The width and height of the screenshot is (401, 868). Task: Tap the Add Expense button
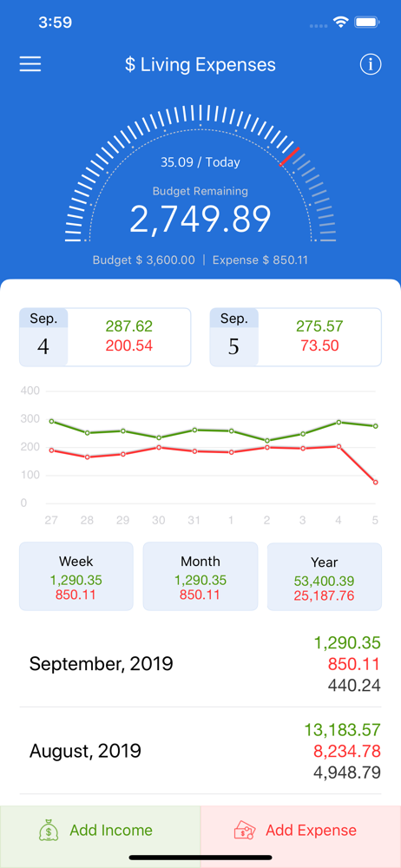[x=300, y=831]
